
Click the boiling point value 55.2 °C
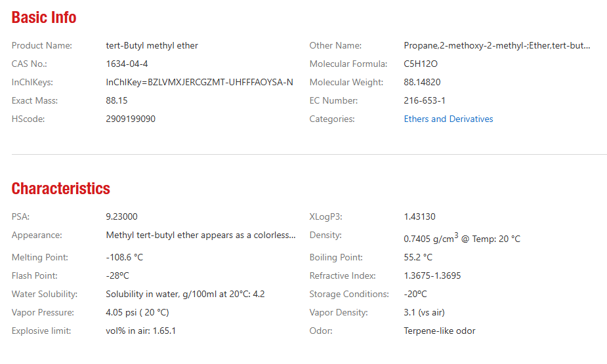418,257
